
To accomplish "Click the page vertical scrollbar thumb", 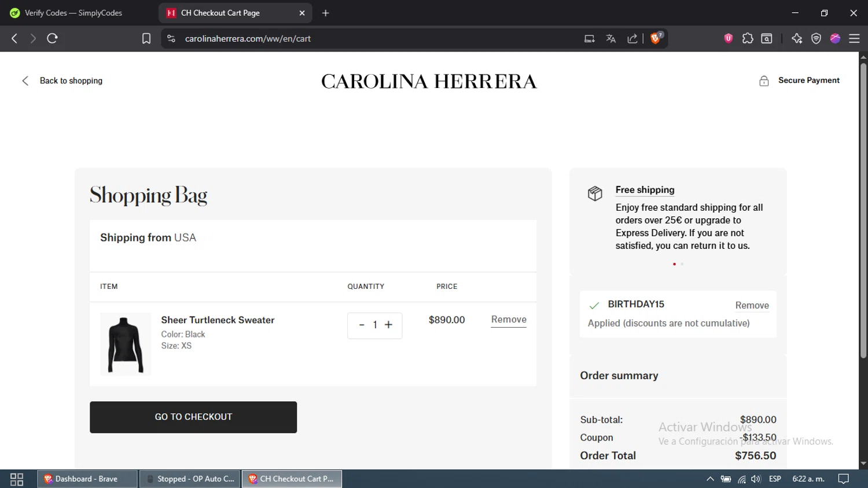I will point(863,210).
